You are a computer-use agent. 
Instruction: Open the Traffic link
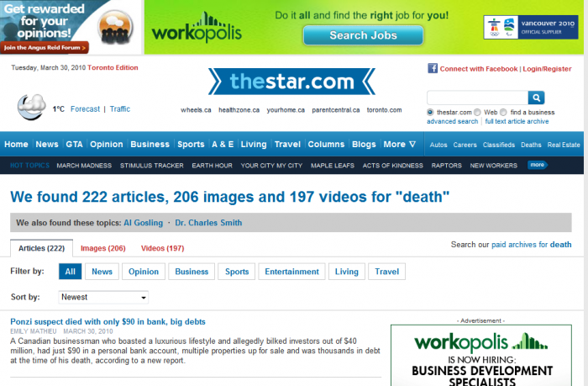[120, 108]
